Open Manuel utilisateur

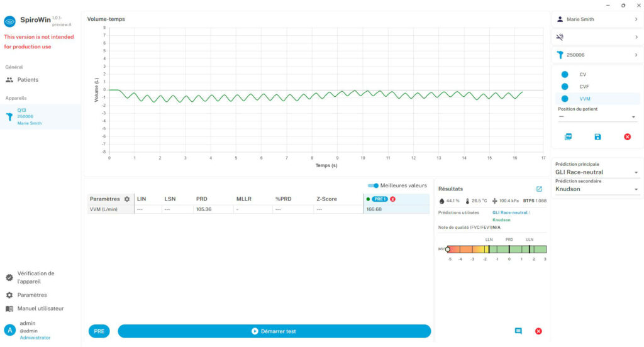[40, 309]
